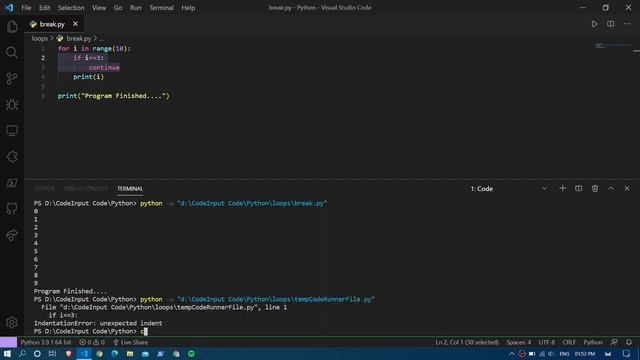Open the terminal selector dropdown '1: Code'
This screenshot has width=640, height=360.
coord(508,189)
